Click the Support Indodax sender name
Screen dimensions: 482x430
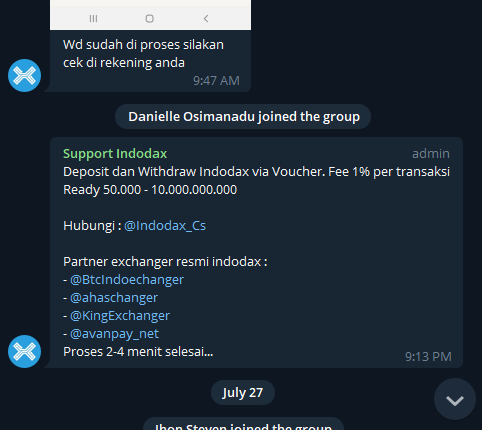coord(115,154)
